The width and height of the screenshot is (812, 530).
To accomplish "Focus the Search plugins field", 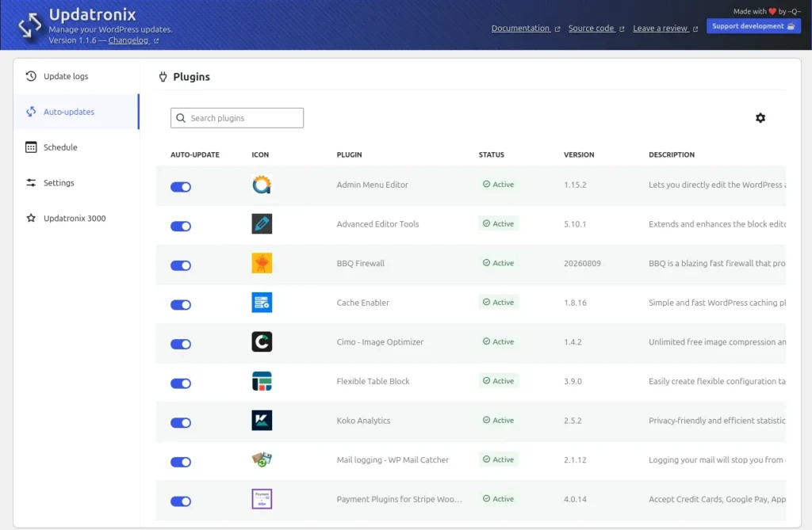I will (237, 118).
